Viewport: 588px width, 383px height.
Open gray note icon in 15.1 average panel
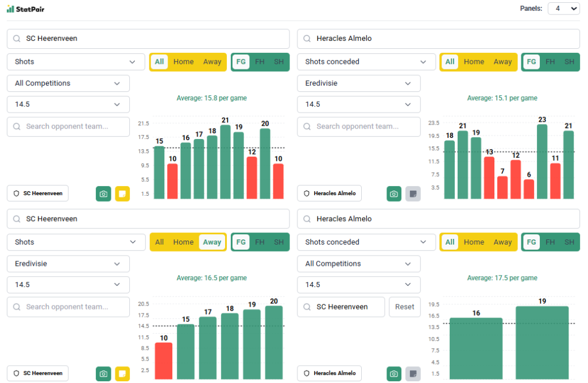[413, 194]
